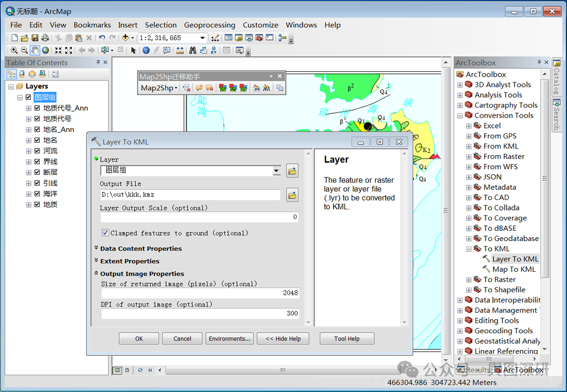Collapse the Conversion Tools toolbox
Viewport: 567px width, 392px height.
[x=460, y=115]
